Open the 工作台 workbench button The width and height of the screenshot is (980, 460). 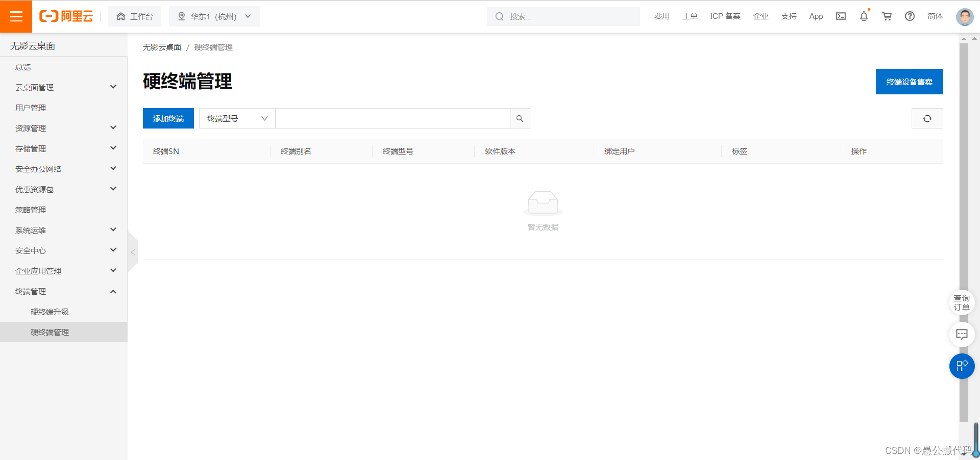point(135,16)
